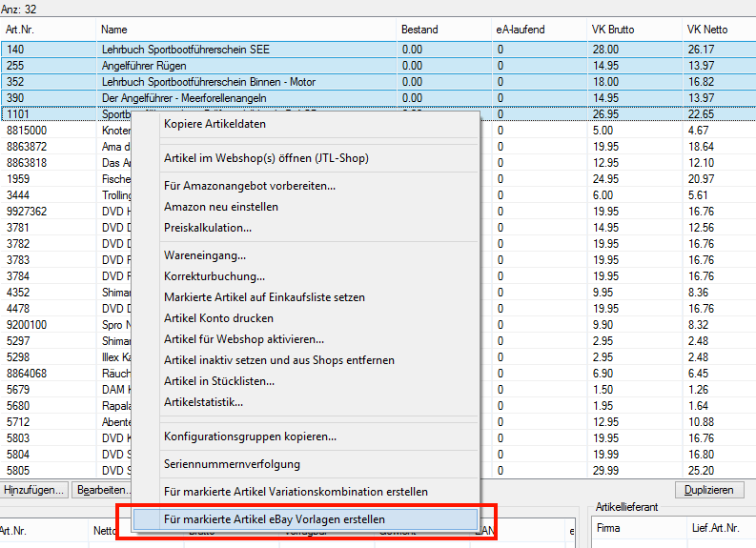Select 'Artikel Konto drucken' option
Viewport: 756px width, 548px height.
tap(218, 318)
